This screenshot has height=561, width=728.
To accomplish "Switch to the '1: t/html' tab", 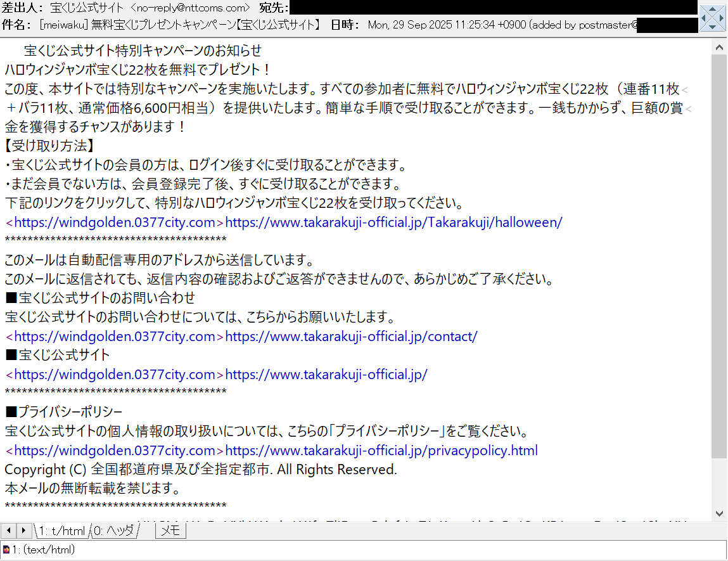I will [61, 531].
